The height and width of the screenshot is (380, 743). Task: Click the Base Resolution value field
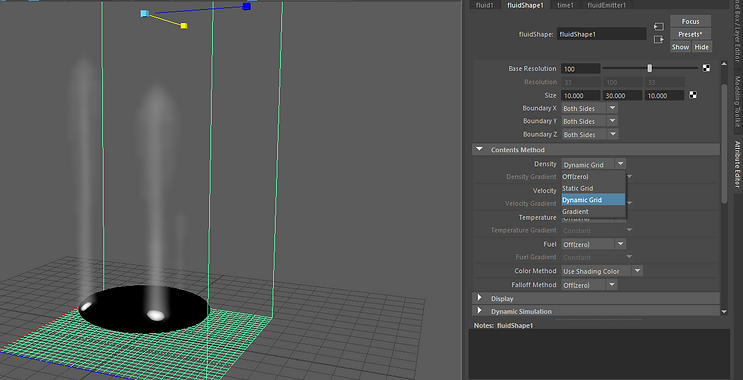580,69
